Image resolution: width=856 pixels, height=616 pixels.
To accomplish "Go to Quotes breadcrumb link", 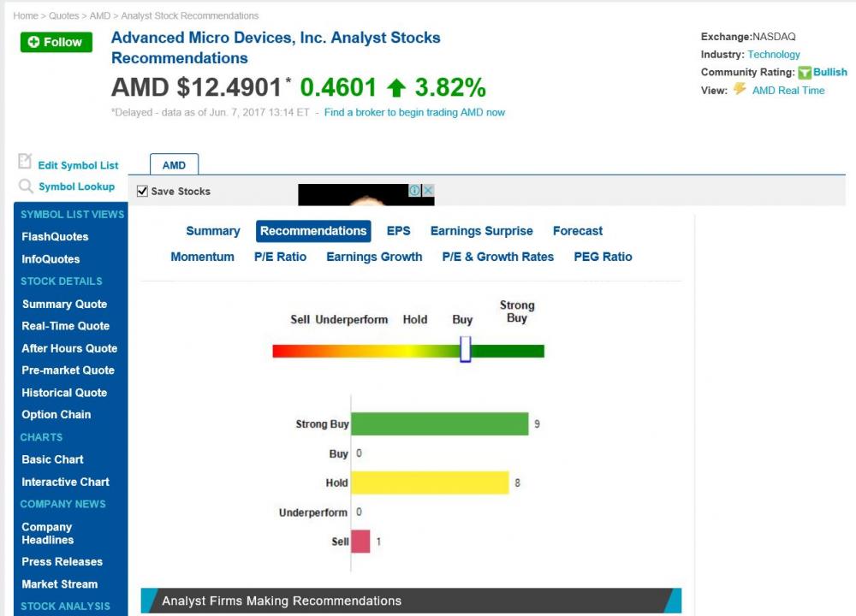I will (x=64, y=15).
